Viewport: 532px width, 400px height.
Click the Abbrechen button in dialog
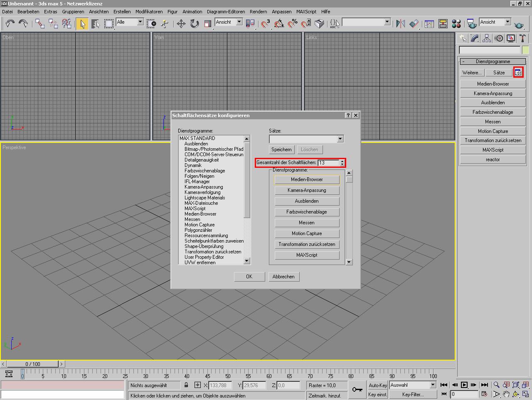[x=283, y=277]
